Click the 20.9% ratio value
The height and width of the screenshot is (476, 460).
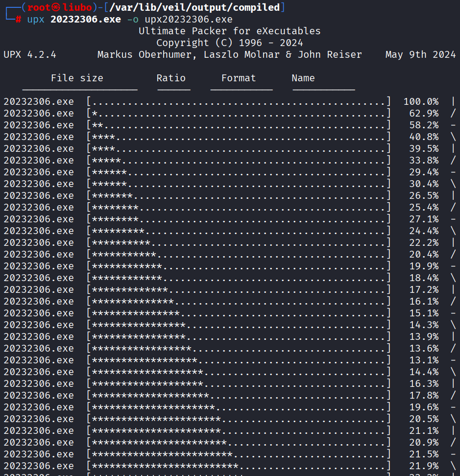[x=424, y=443]
